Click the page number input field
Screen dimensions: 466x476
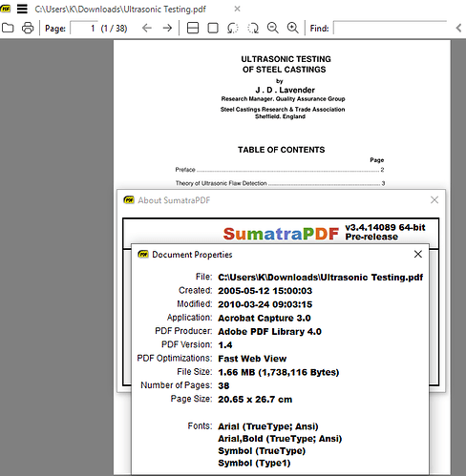[84, 28]
